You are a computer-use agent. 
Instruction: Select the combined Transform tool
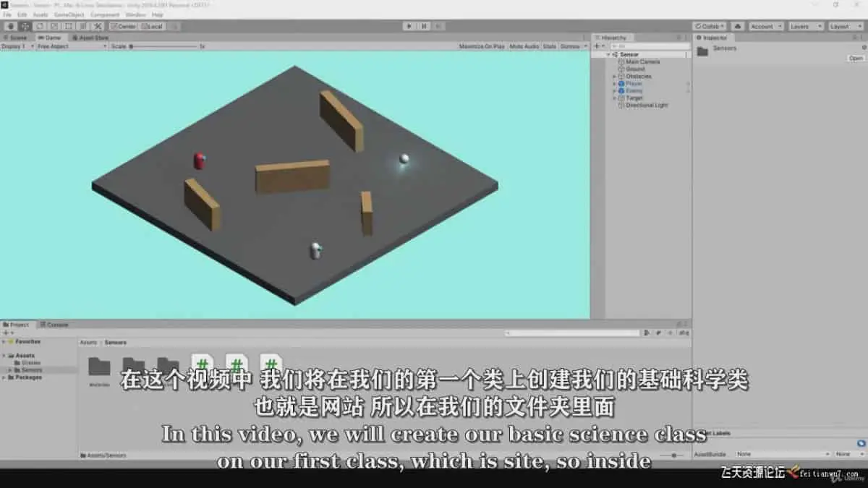[x=82, y=26]
